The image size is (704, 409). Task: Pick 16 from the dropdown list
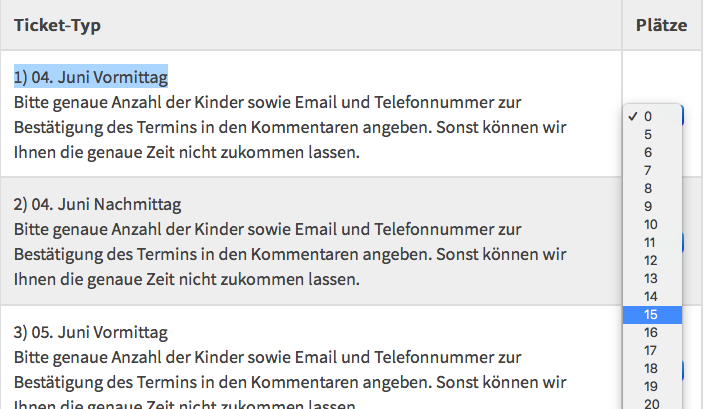point(652,332)
